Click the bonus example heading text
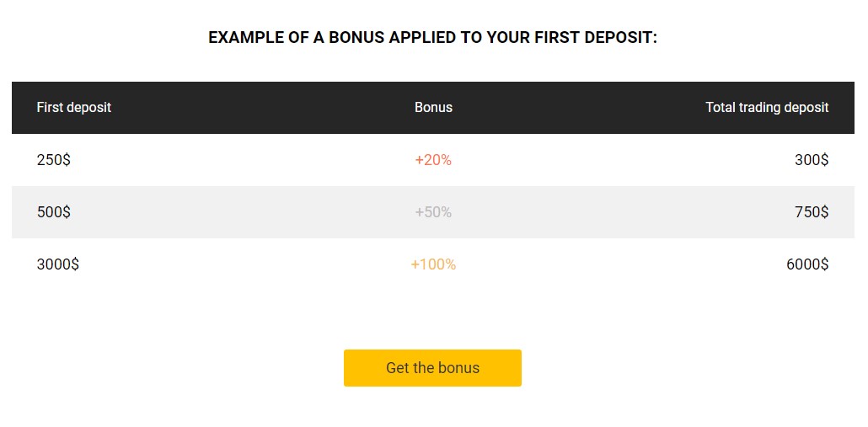The image size is (868, 427). 433,38
